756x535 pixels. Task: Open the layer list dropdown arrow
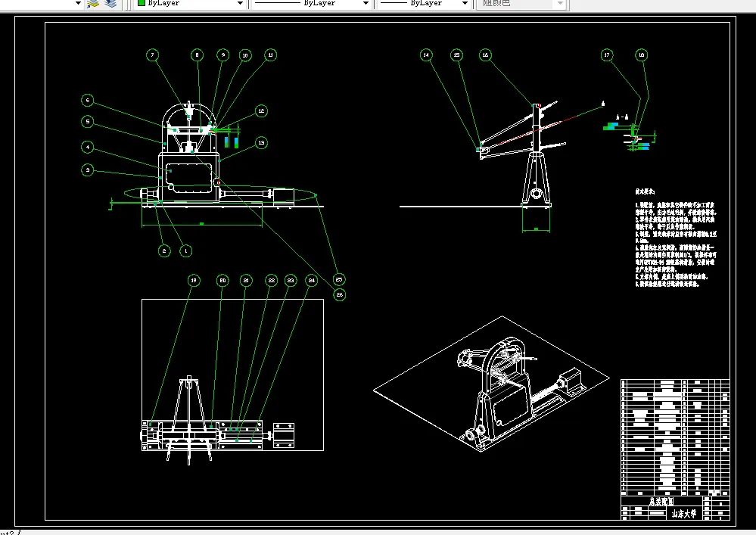[78, 3]
